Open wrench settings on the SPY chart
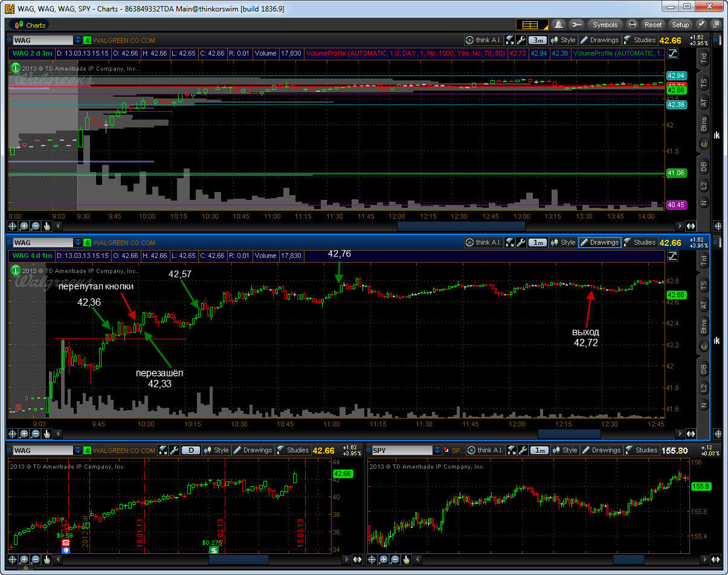This screenshot has height=575, width=728. coord(523,450)
